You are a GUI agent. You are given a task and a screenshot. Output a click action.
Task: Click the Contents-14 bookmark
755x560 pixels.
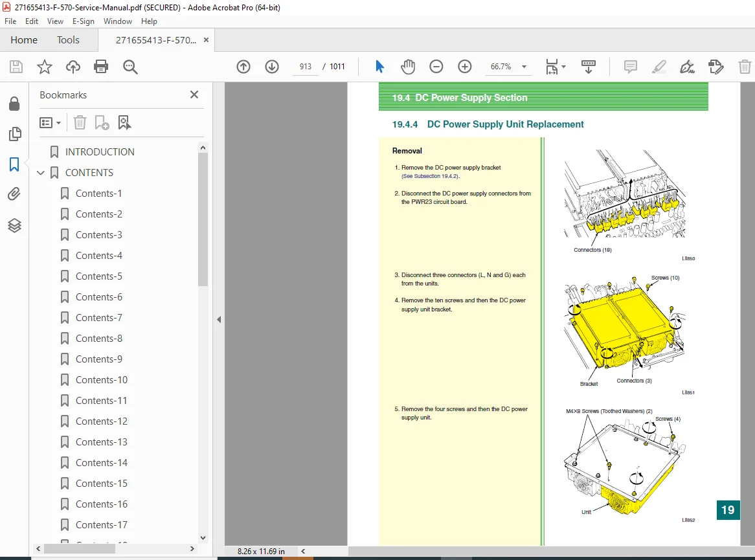pyautogui.click(x=102, y=462)
